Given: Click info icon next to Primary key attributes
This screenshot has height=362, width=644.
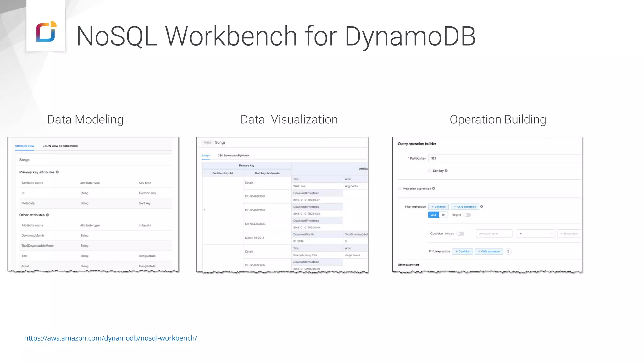Looking at the screenshot, I should click(57, 172).
